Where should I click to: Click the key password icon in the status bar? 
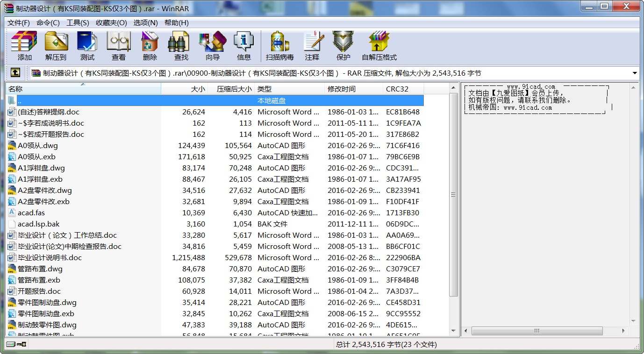click(21, 345)
